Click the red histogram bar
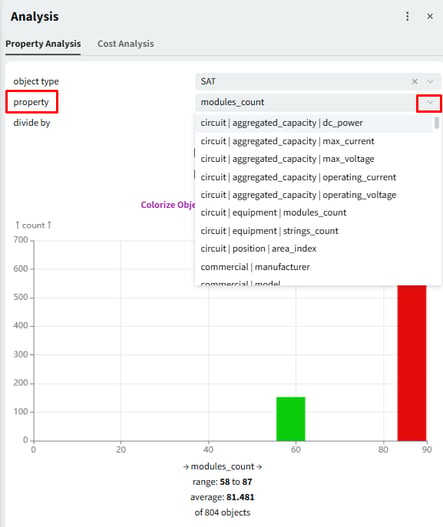This screenshot has width=443, height=527. click(x=412, y=363)
